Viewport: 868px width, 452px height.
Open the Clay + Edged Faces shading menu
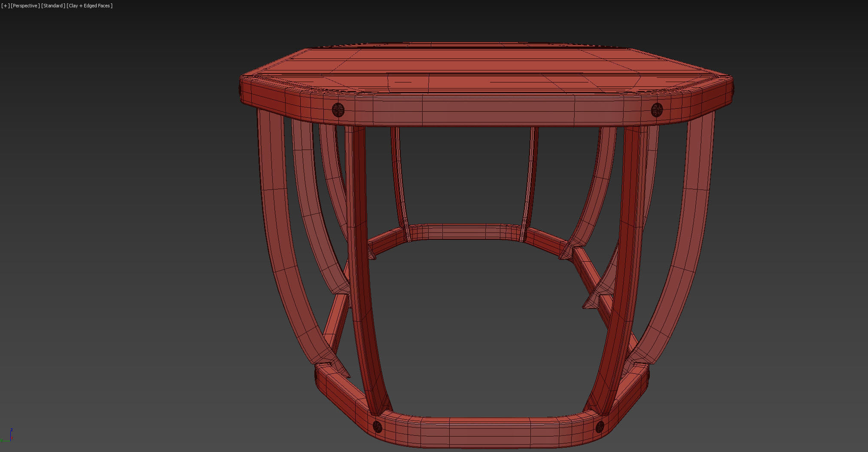pos(89,6)
